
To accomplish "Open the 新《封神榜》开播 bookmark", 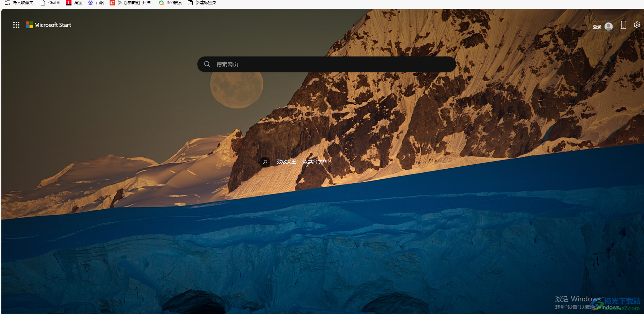I will tap(132, 3).
